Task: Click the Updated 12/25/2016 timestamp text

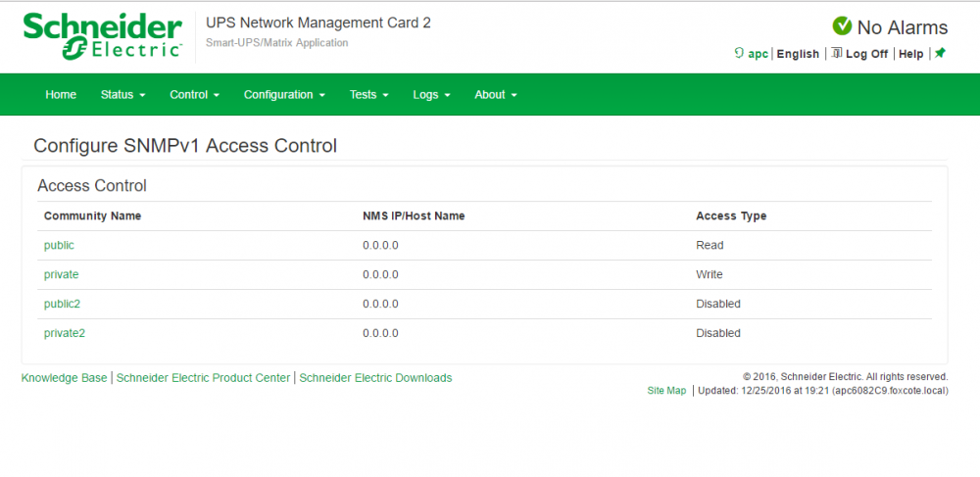Action: [x=823, y=391]
